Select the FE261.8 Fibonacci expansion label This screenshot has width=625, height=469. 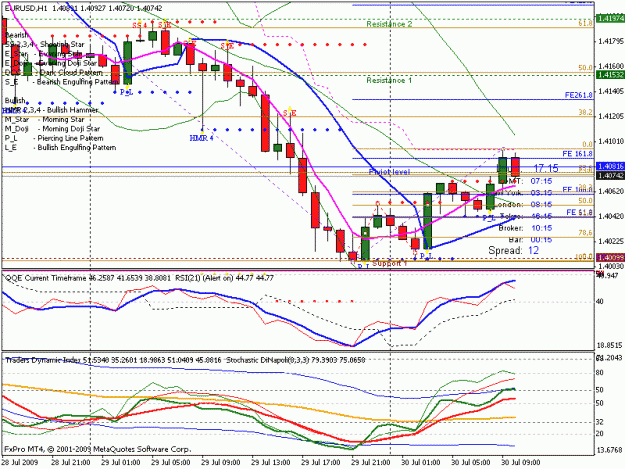coord(579,95)
